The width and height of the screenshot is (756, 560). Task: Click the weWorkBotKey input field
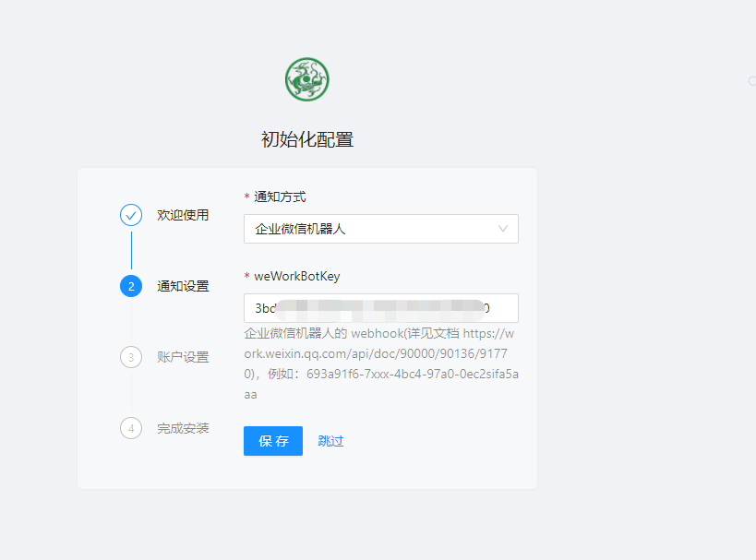381,308
